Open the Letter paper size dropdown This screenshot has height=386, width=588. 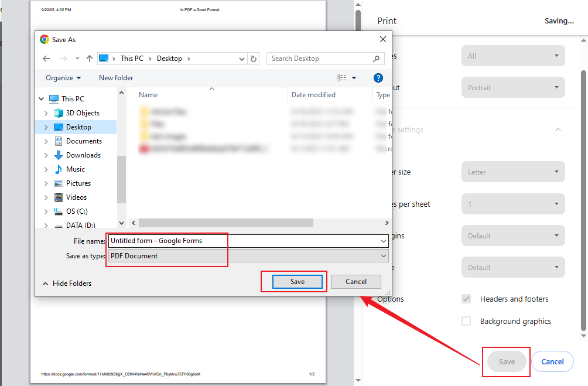tap(512, 172)
